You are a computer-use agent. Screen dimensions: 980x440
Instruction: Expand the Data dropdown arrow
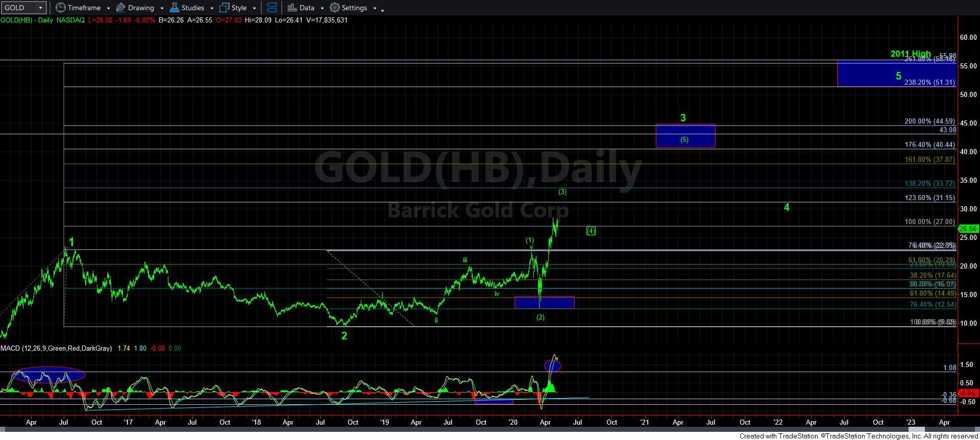click(x=322, y=8)
